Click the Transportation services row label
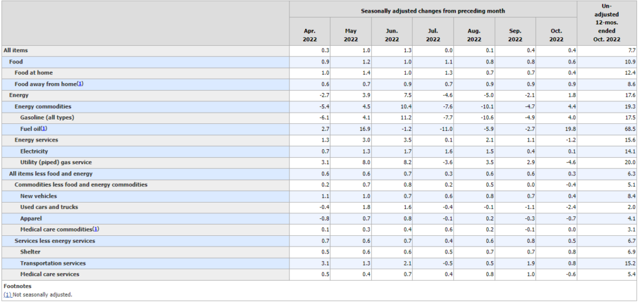The width and height of the screenshot is (644, 307). (x=53, y=263)
